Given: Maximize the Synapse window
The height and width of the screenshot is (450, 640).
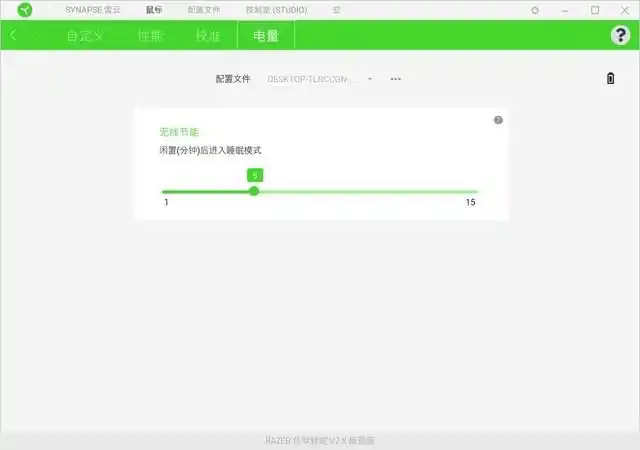Looking at the screenshot, I should click(595, 10).
